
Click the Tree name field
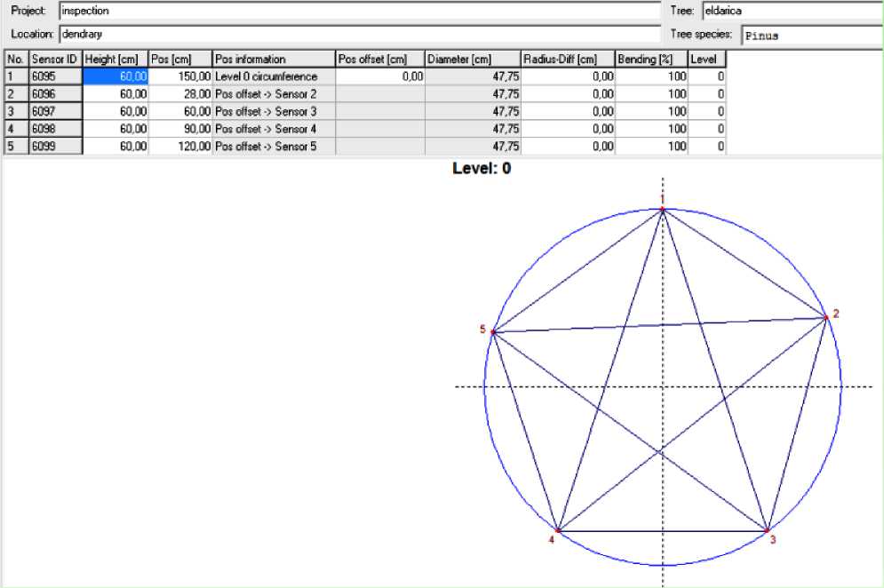(x=791, y=11)
